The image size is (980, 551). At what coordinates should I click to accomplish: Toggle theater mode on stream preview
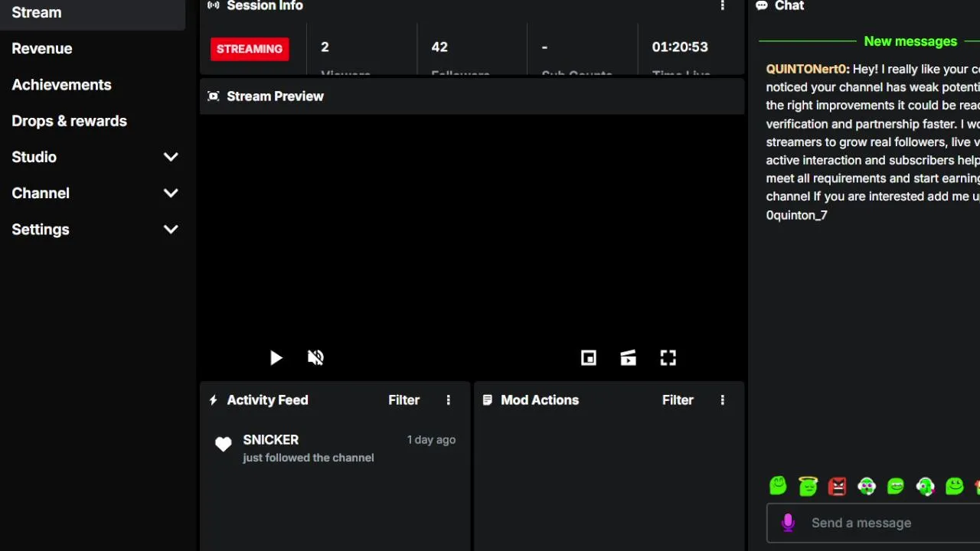[628, 357]
